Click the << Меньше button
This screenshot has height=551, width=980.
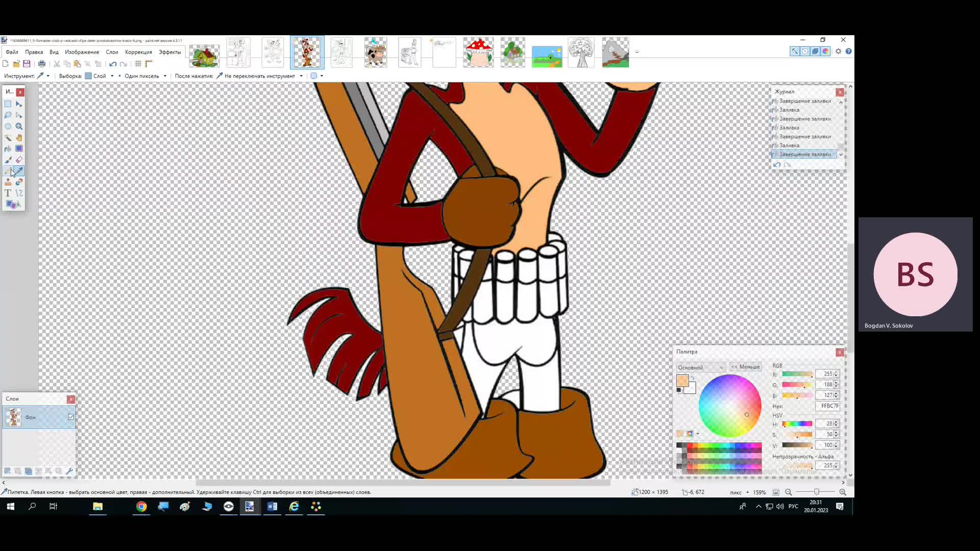click(x=746, y=367)
